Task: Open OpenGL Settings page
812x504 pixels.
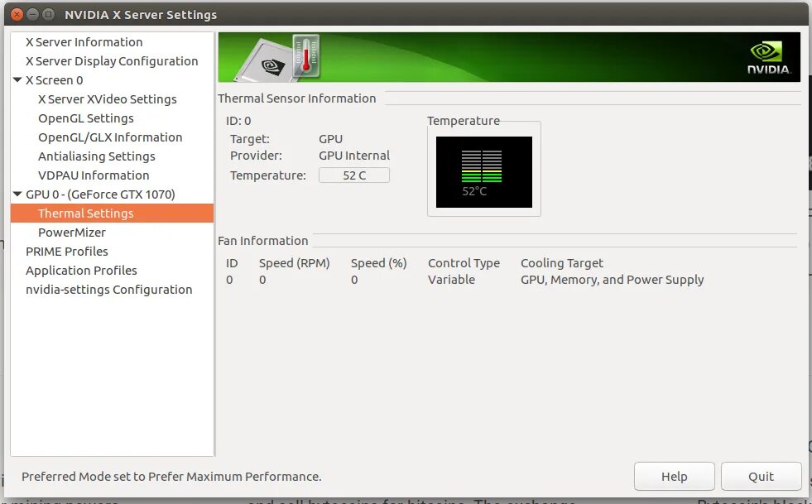Action: 86,118
